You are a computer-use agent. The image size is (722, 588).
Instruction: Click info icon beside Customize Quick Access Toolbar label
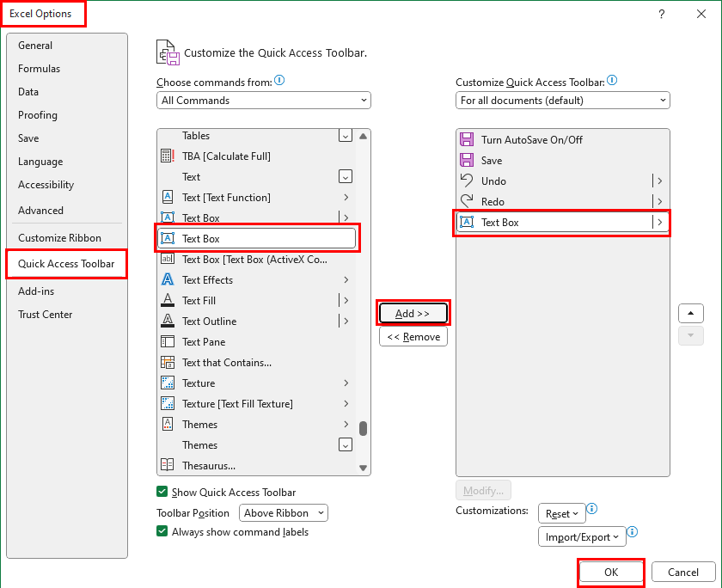coord(612,80)
